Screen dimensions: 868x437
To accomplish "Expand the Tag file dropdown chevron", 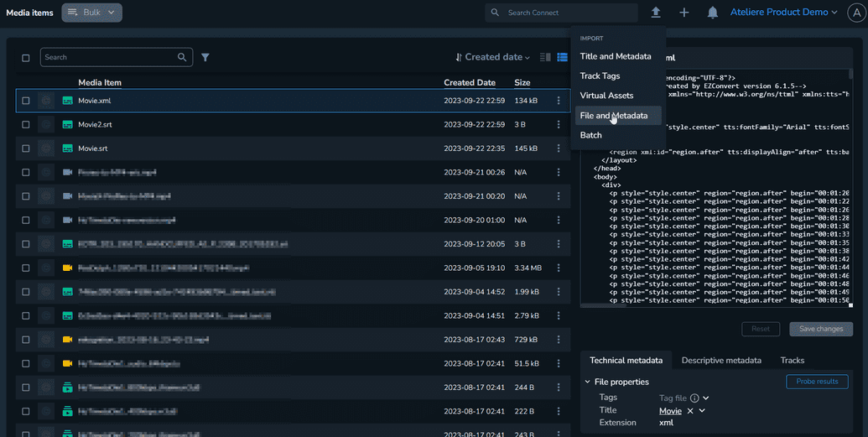I will (706, 398).
